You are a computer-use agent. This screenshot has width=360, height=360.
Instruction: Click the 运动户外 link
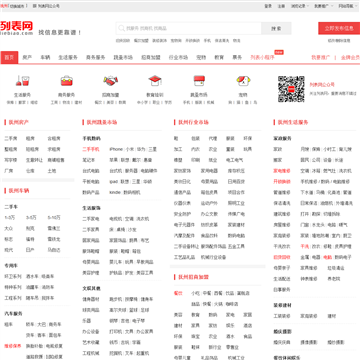(209, 203)
